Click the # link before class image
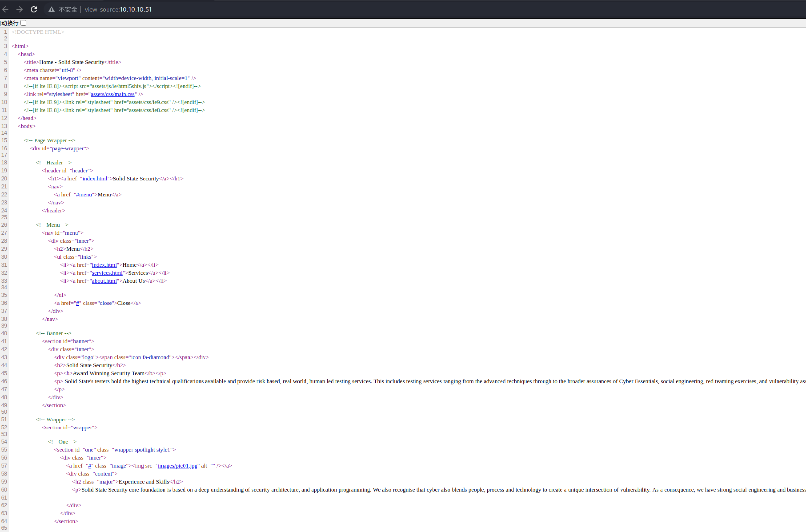Image resolution: width=806 pixels, height=532 pixels. 90,466
